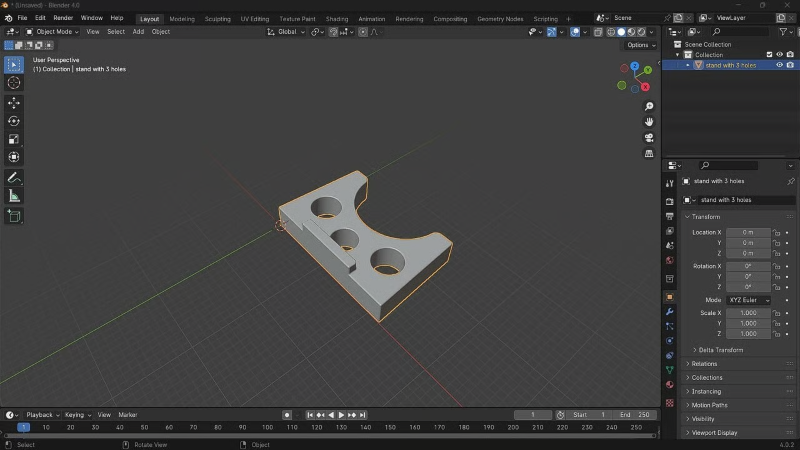Disable render camera for stand with 3 holes
The image size is (800, 450).
click(x=790, y=65)
